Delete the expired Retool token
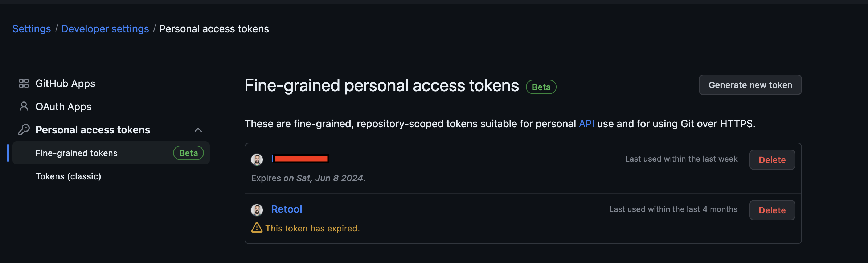Screen dimensions: 868x263 pos(772,210)
